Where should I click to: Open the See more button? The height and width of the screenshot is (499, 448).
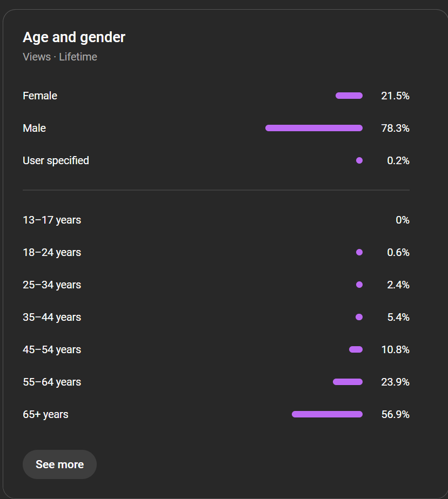[59, 464]
